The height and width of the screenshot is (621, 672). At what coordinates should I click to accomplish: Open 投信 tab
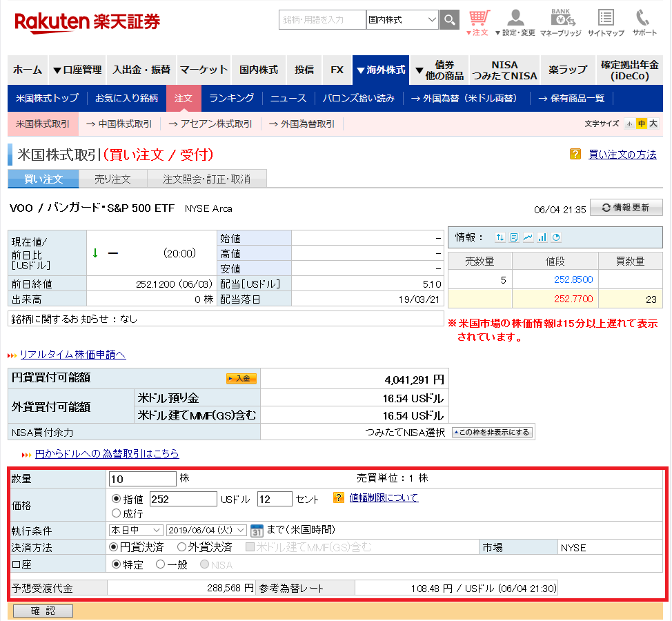tap(304, 70)
